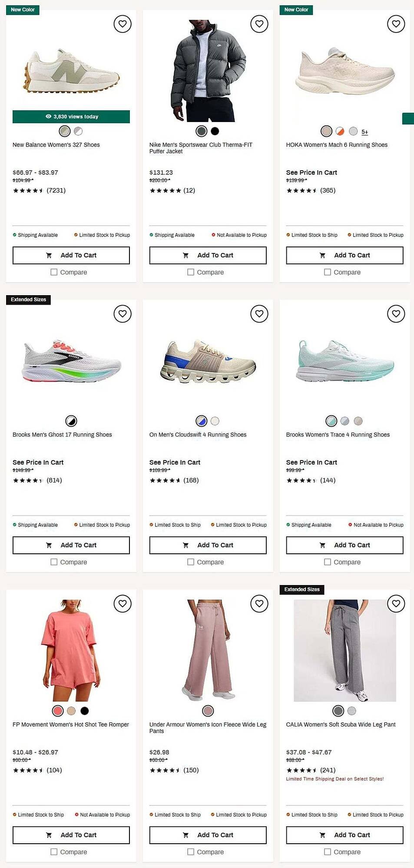Open Brooks Men's Ghost 17 product title
The height and width of the screenshot is (868, 414).
[62, 434]
